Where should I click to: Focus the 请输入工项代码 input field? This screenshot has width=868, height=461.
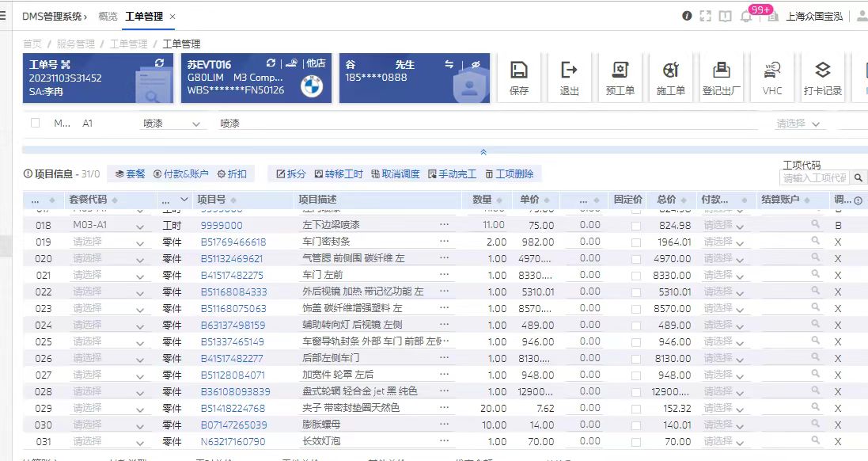click(813, 178)
